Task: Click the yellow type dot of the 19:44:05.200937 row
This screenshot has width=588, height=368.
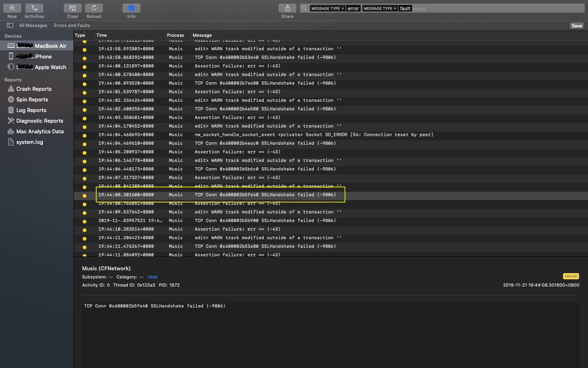Action: click(x=85, y=153)
